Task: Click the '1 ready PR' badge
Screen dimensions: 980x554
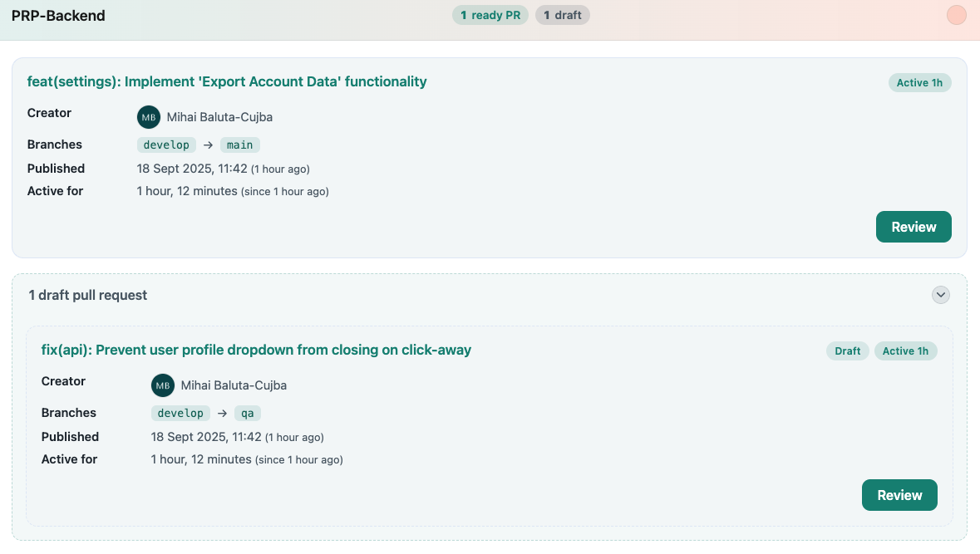Action: coord(490,15)
